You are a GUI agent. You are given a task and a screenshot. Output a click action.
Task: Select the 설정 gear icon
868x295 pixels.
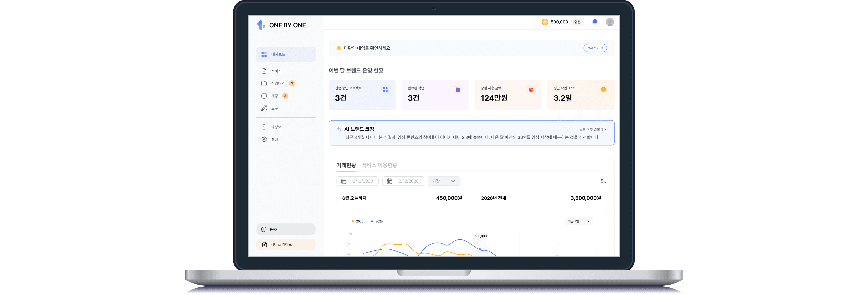(264, 139)
